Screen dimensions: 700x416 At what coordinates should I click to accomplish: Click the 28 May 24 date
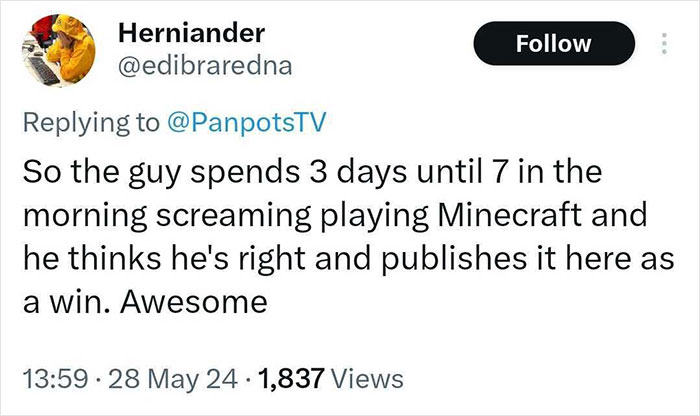tap(173, 379)
